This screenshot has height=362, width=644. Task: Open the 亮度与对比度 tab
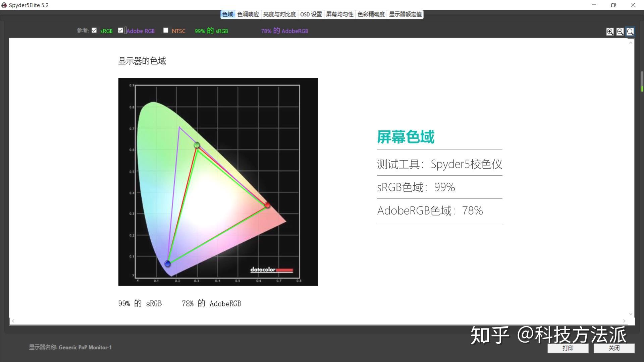coord(279,14)
